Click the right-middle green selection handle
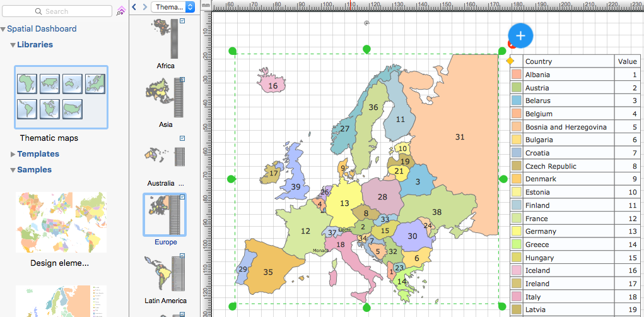This screenshot has height=317, width=644. tap(503, 179)
